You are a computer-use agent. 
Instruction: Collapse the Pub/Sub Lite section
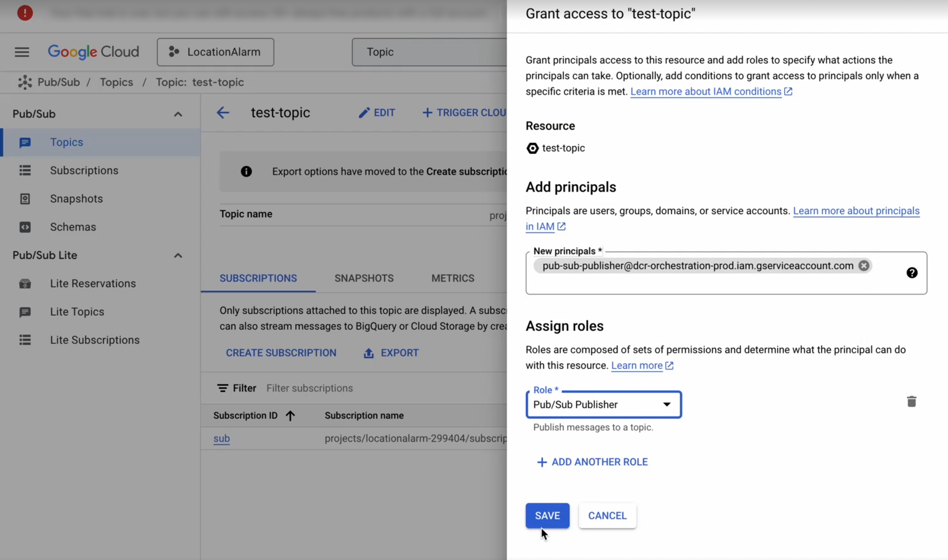click(x=178, y=255)
